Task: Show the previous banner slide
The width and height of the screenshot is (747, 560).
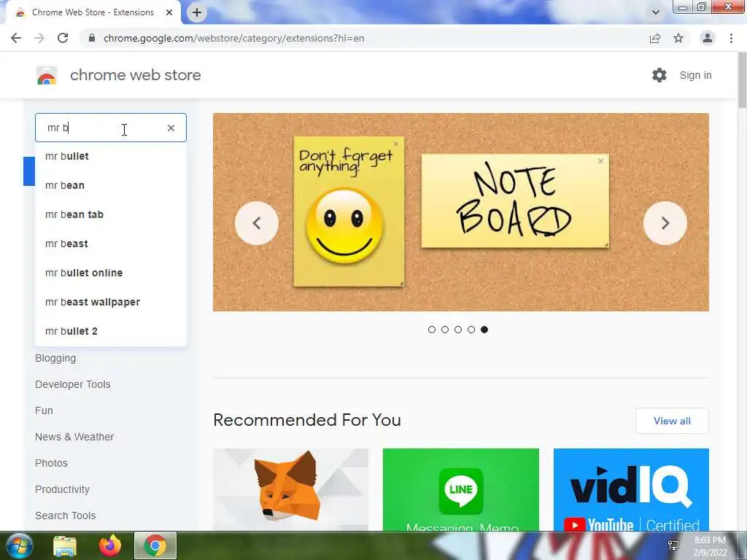Action: point(256,223)
